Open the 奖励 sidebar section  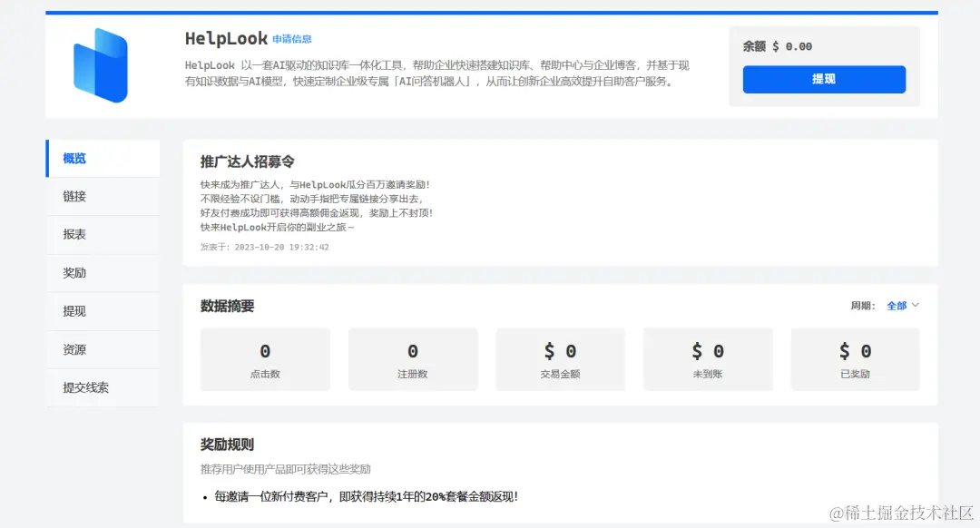point(73,273)
